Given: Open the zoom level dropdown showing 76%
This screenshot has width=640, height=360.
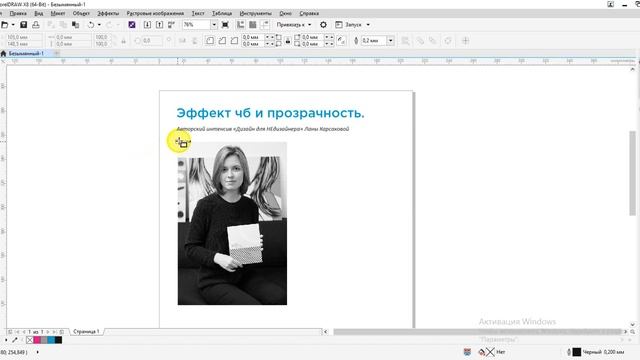Looking at the screenshot, I should [x=214, y=25].
